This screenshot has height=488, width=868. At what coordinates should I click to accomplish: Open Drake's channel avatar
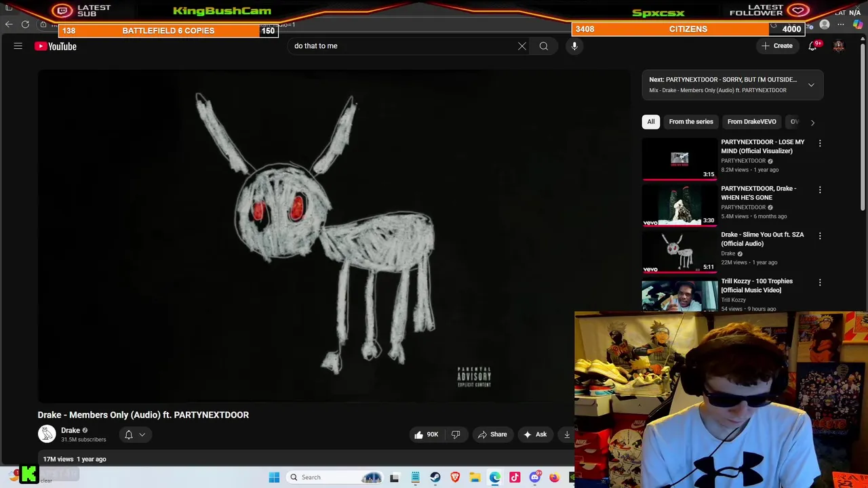(47, 434)
